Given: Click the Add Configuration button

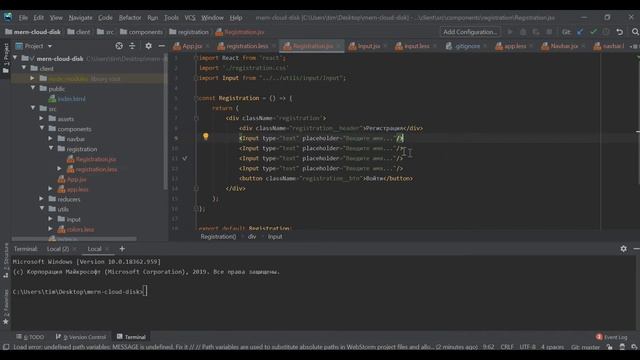Looking at the screenshot, I should 470,32.
